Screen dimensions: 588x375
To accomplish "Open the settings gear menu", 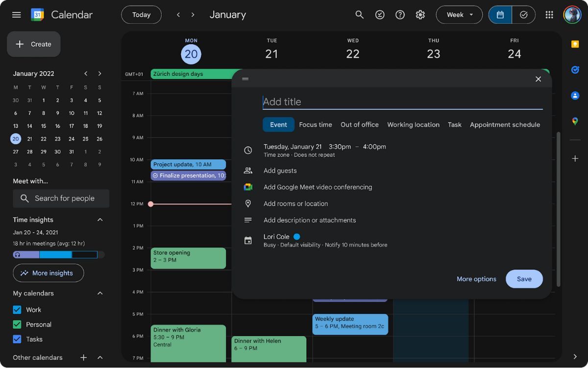I will pos(420,15).
